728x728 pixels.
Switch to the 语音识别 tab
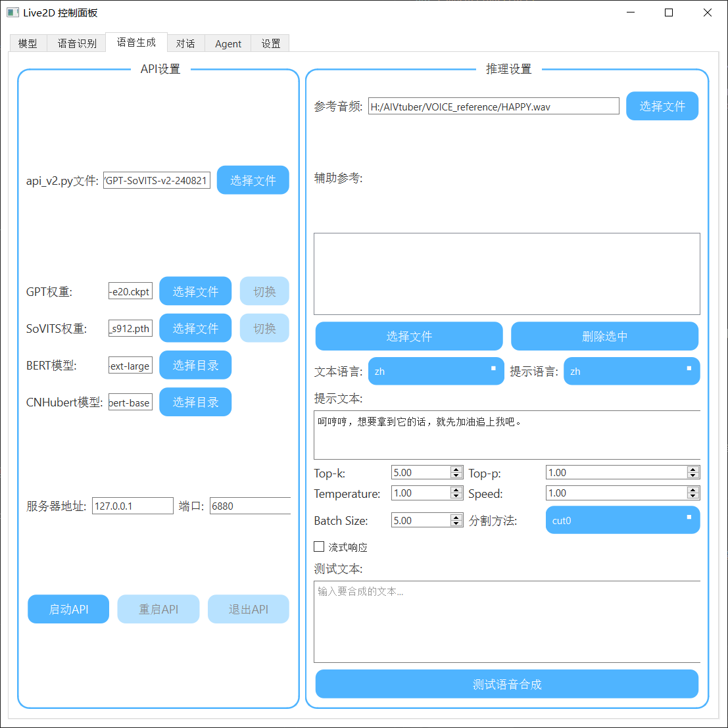point(76,43)
